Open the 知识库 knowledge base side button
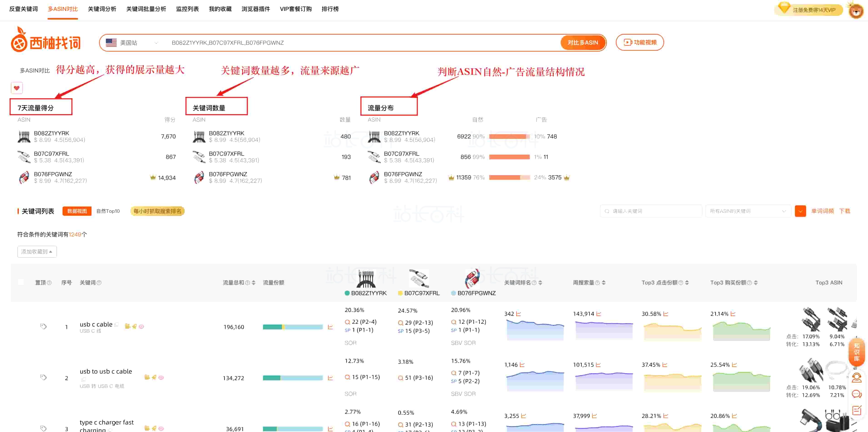The image size is (868, 432). point(856,352)
